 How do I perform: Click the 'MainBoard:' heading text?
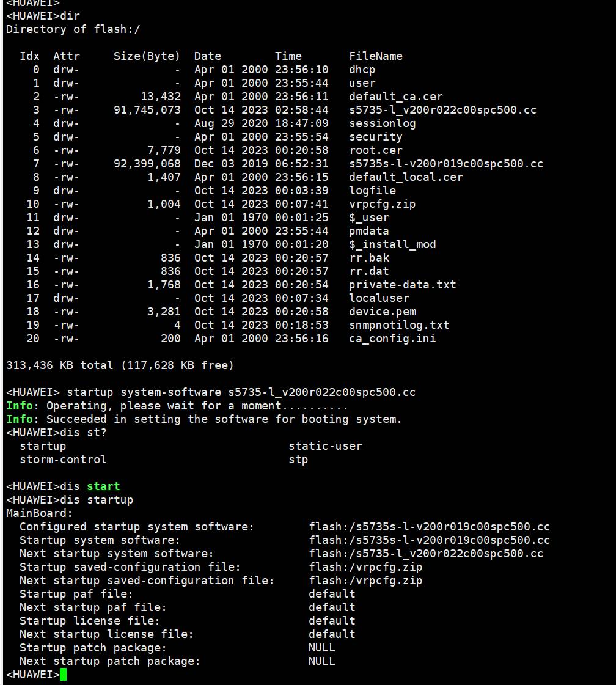point(39,513)
